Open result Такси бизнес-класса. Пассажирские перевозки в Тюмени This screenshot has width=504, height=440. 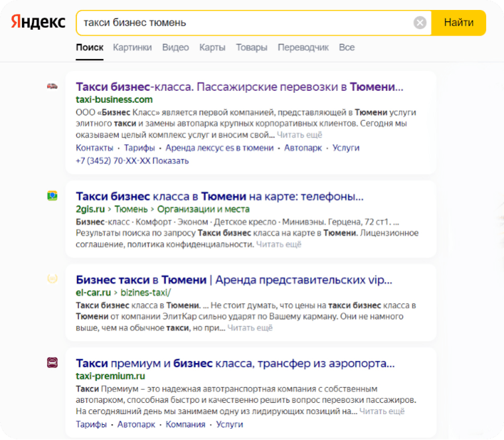240,87
